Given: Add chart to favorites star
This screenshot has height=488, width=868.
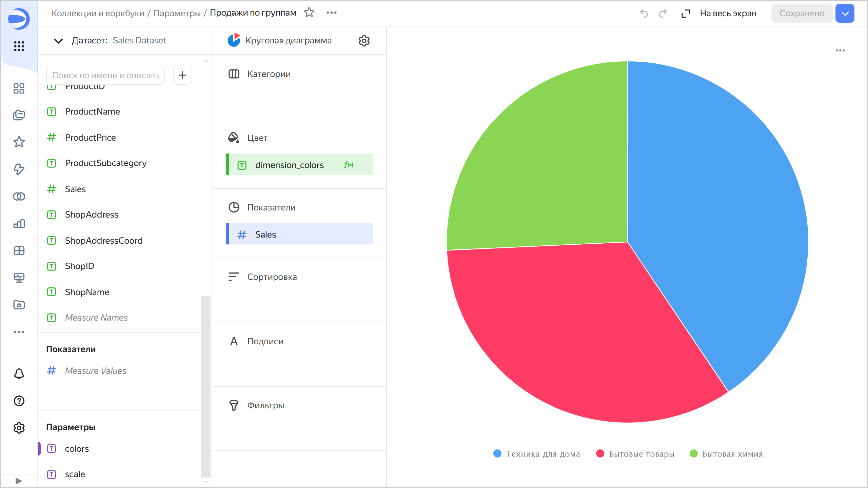Looking at the screenshot, I should tap(309, 13).
